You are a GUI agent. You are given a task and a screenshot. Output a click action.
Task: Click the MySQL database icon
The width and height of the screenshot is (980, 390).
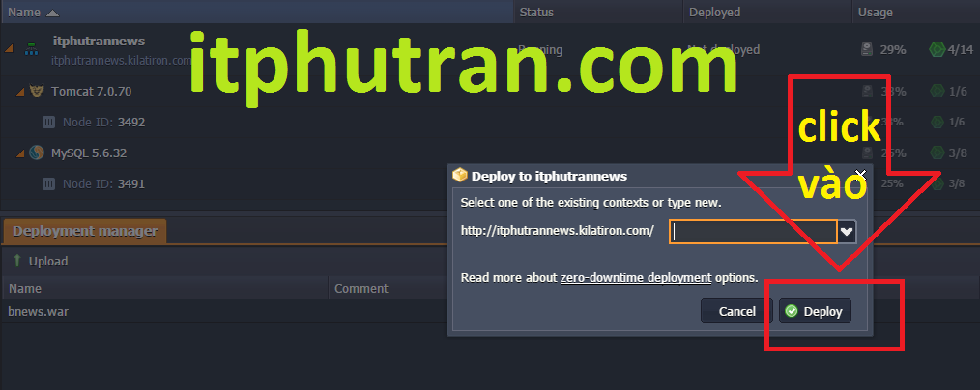point(37,153)
